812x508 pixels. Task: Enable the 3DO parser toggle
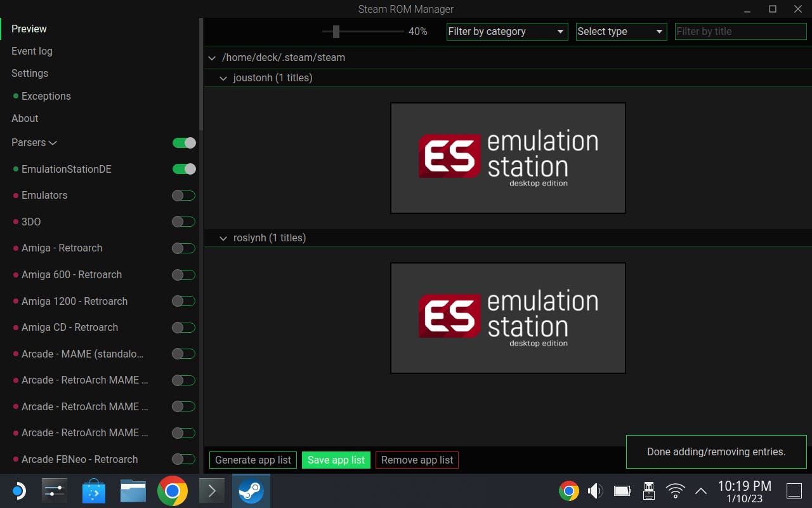184,222
